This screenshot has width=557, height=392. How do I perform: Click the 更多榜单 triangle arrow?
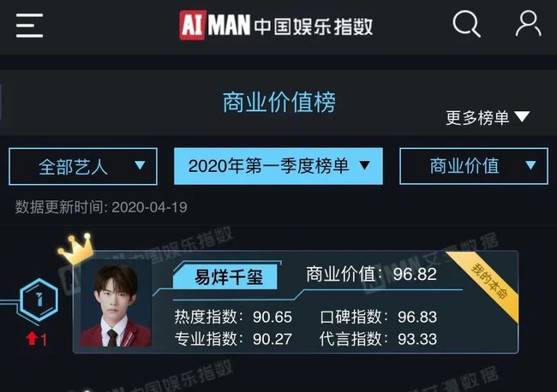pyautogui.click(x=522, y=116)
